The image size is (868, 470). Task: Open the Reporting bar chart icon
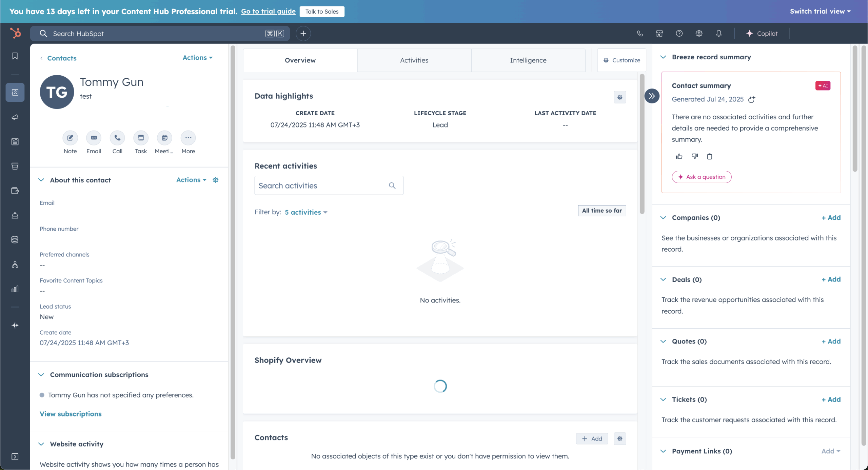[15, 289]
